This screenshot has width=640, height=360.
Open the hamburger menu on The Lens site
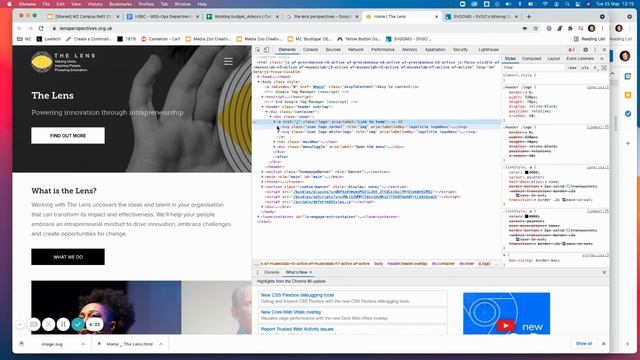228,61
